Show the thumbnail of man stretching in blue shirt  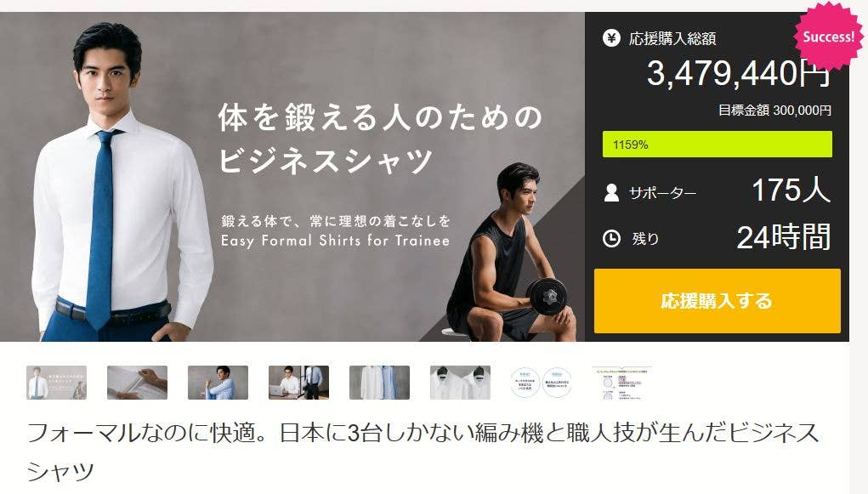point(218,383)
